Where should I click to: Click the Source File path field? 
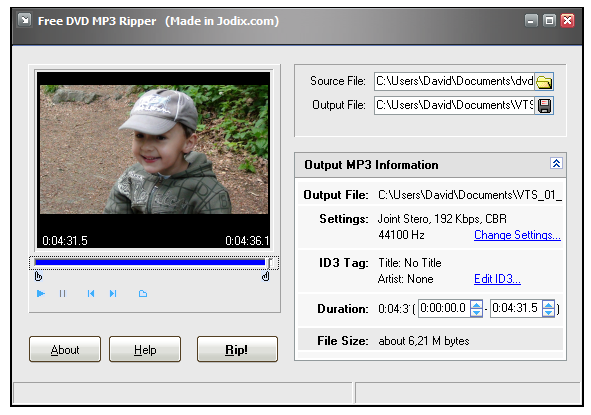454,82
